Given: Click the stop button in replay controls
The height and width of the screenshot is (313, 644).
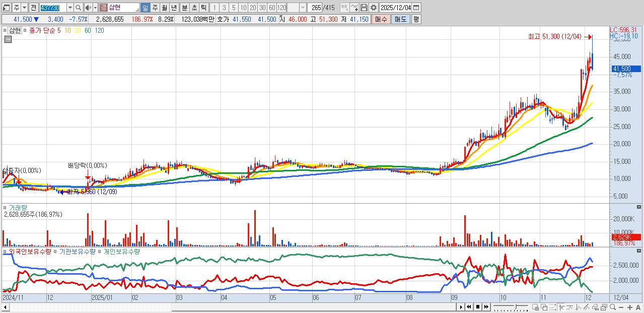Looking at the screenshot, I should (x=478, y=307).
